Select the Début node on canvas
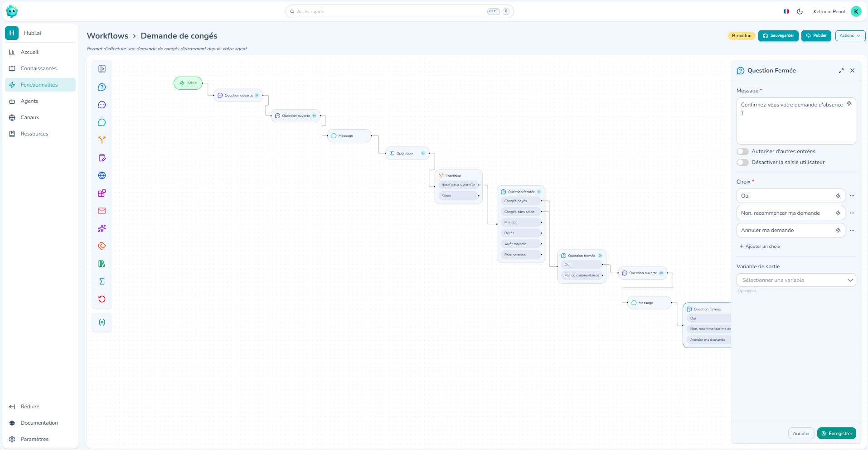 pos(188,83)
